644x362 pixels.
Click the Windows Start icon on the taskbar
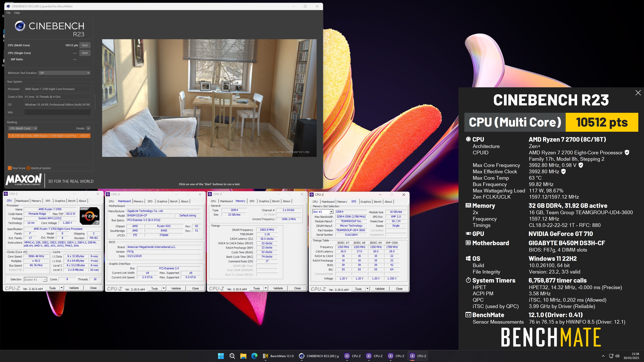coord(221,356)
